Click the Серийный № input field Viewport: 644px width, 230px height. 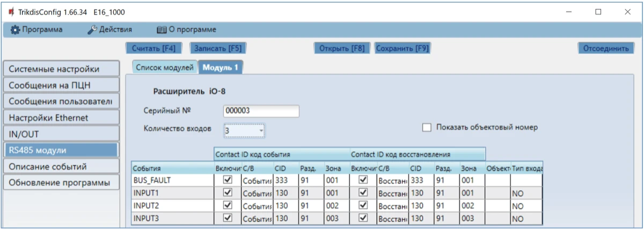click(x=261, y=110)
